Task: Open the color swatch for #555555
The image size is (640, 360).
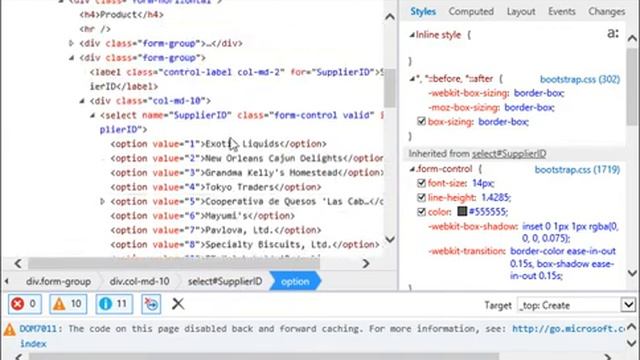Action: [x=462, y=211]
